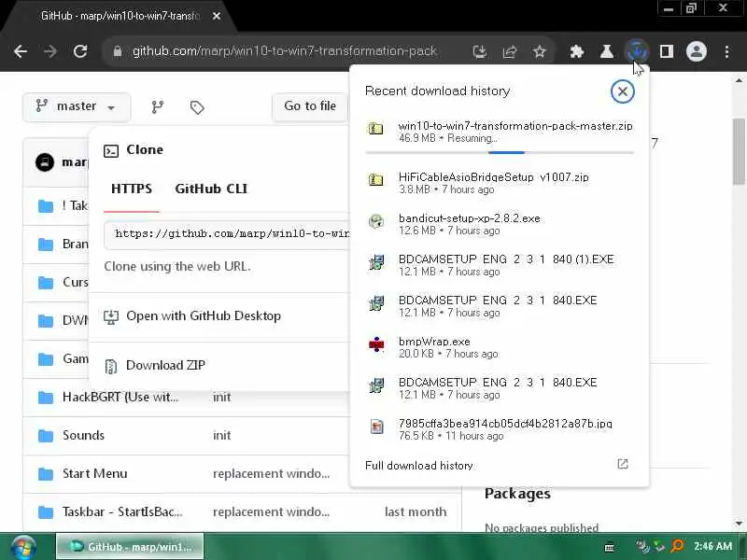Open the Chrome three-dot menu
This screenshot has width=747, height=560.
(x=726, y=51)
